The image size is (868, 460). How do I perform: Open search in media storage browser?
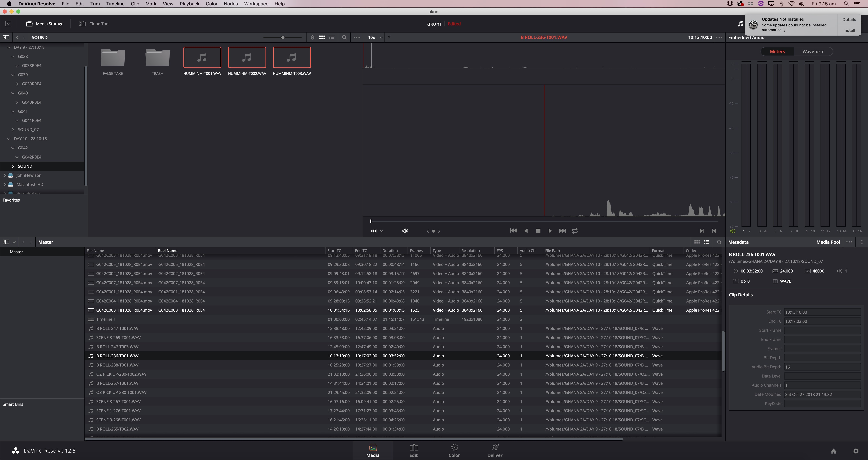tap(344, 37)
